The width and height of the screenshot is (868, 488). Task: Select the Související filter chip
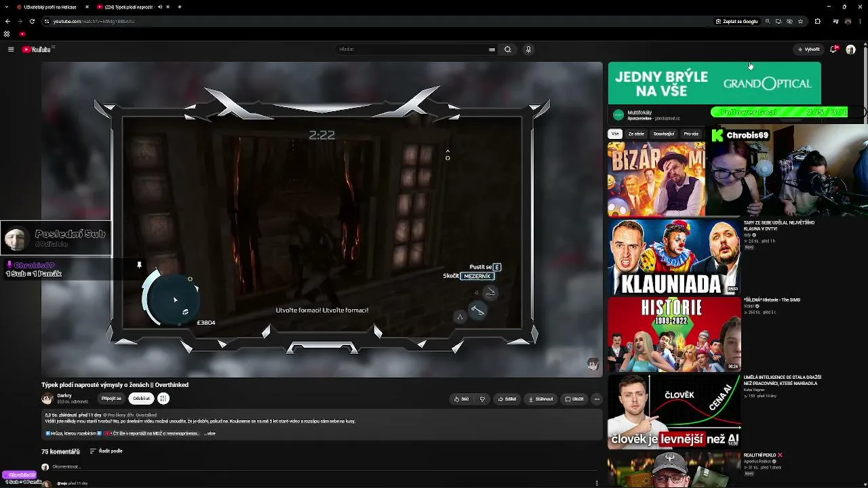coord(664,134)
